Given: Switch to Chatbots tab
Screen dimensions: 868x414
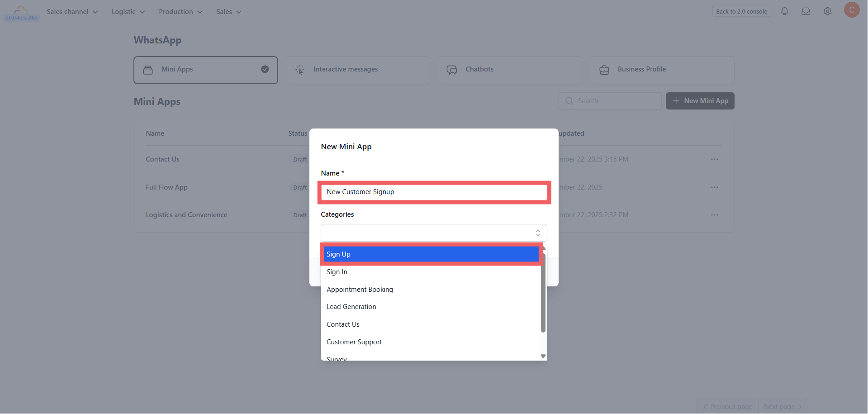Looking at the screenshot, I should [510, 70].
